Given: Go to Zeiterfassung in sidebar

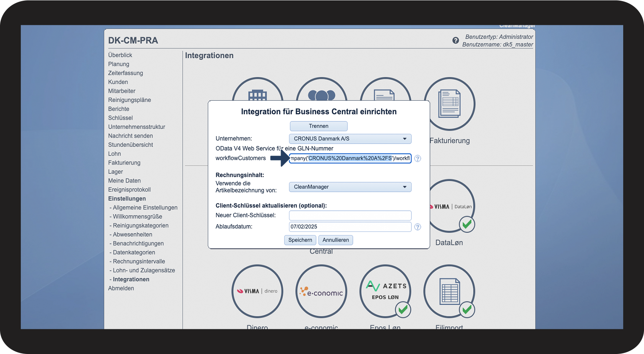Looking at the screenshot, I should coord(125,73).
